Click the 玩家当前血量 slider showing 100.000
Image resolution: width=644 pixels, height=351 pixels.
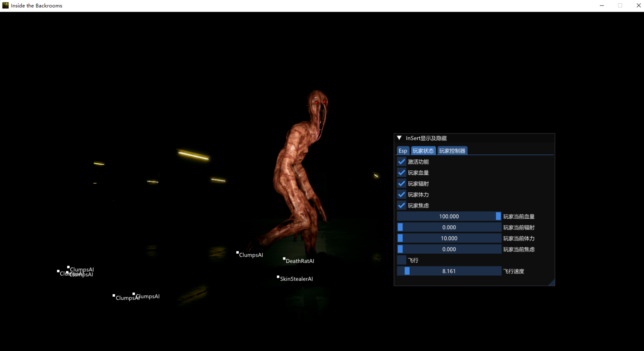[x=449, y=216]
